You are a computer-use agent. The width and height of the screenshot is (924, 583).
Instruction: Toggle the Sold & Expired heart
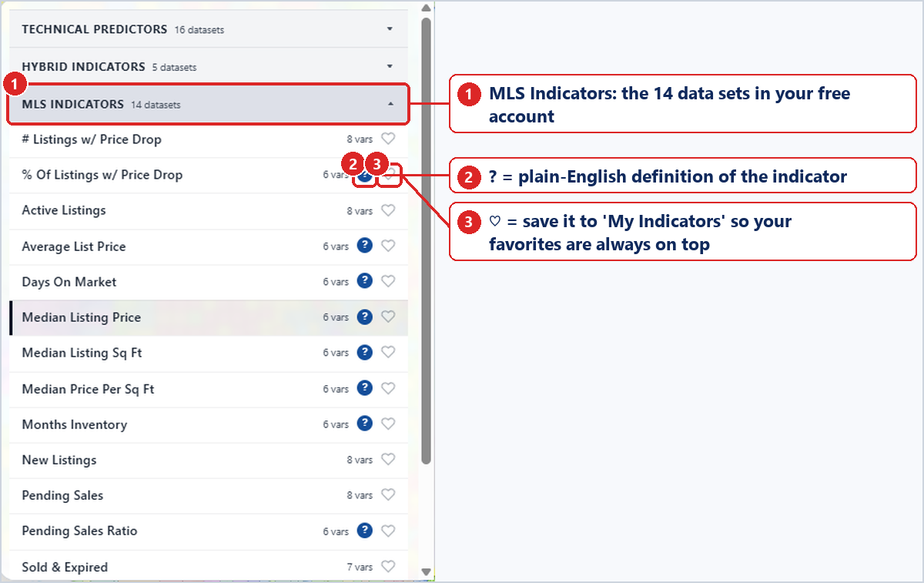tap(388, 566)
